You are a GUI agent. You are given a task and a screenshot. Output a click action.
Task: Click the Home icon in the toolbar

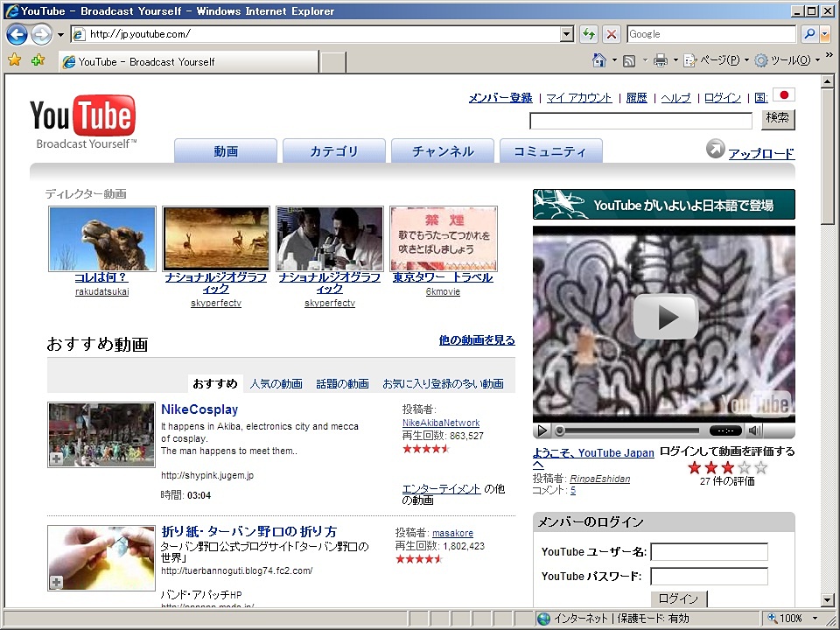598,59
